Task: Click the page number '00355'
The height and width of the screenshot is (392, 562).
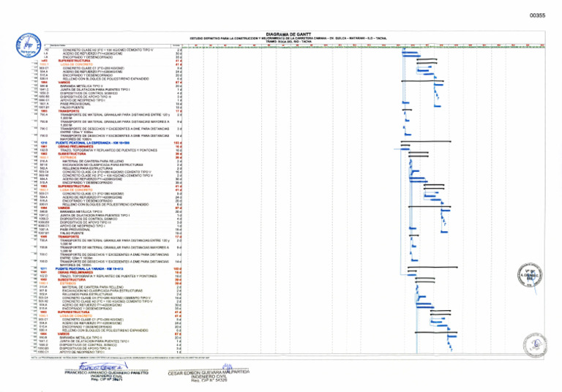Action: (x=537, y=15)
